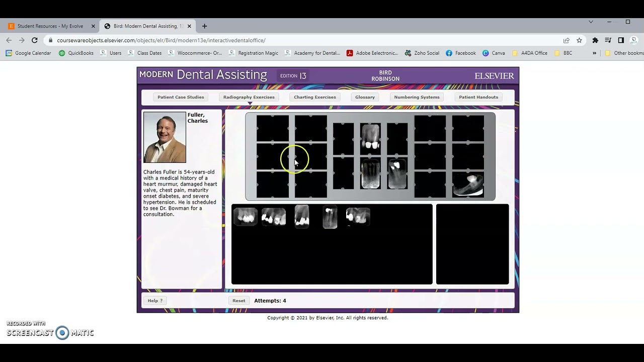Open Registration Magic bookmark

[x=254, y=53]
